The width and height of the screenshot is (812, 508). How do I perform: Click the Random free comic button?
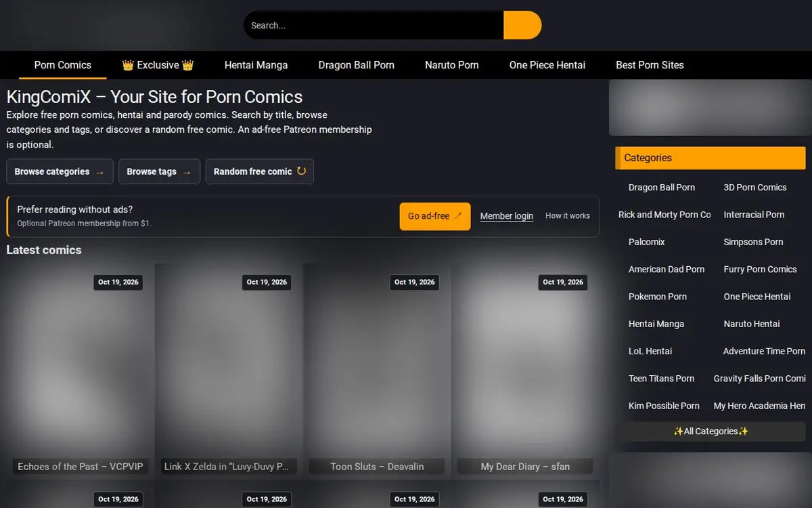[260, 171]
